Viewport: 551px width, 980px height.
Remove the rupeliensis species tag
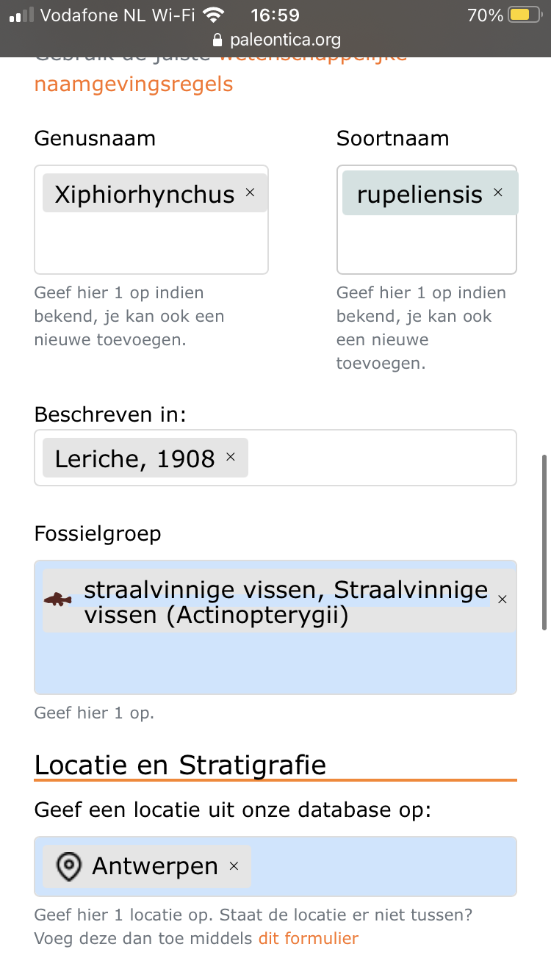(x=498, y=192)
